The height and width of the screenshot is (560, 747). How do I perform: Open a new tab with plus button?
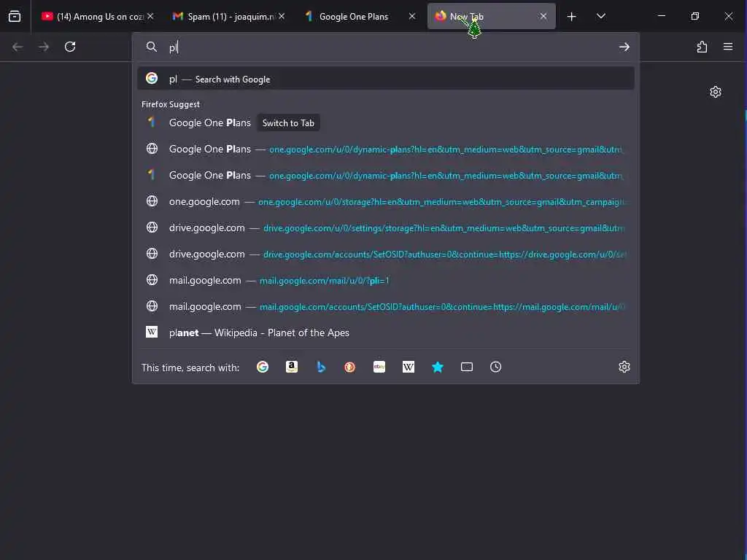[572, 17]
